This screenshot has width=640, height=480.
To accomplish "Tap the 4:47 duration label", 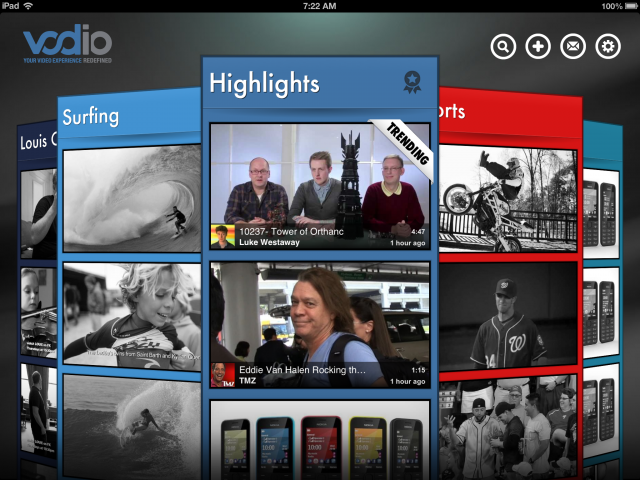I will coord(418,231).
